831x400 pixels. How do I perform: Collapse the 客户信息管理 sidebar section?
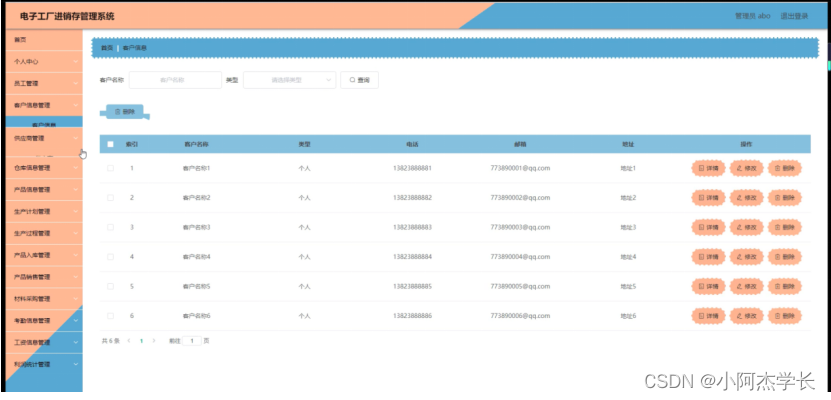[x=44, y=105]
